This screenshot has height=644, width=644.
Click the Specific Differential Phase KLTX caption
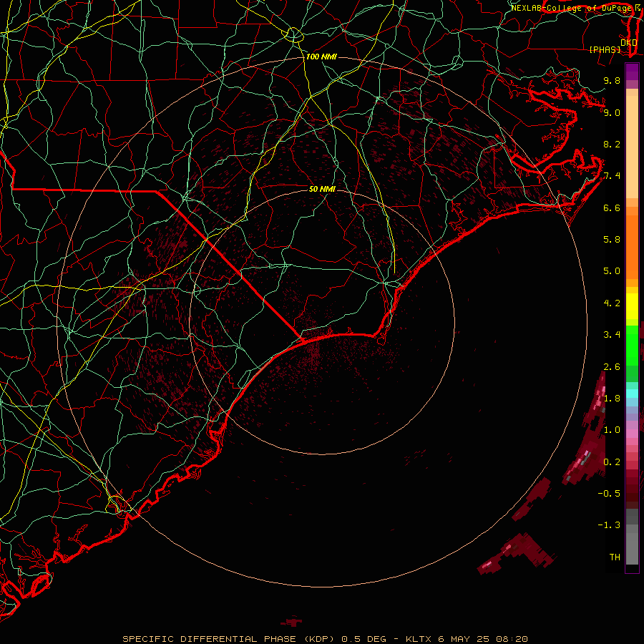point(325,639)
